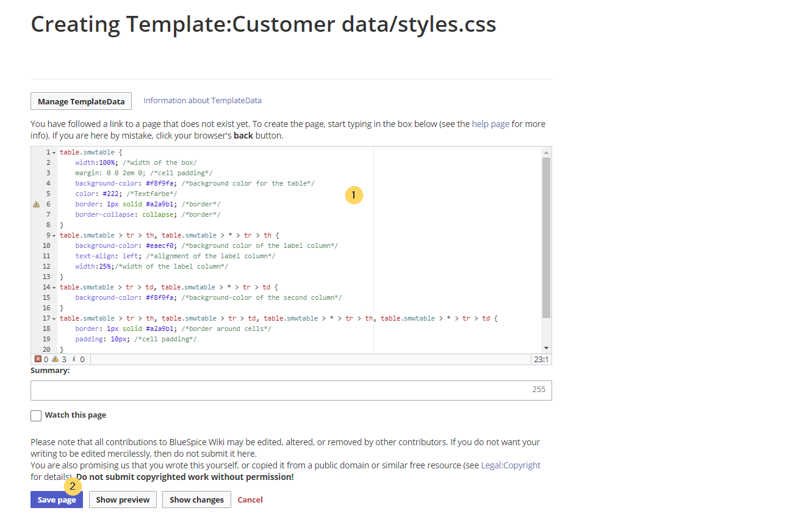Cancel the page creation
The image size is (812, 516).
250,500
